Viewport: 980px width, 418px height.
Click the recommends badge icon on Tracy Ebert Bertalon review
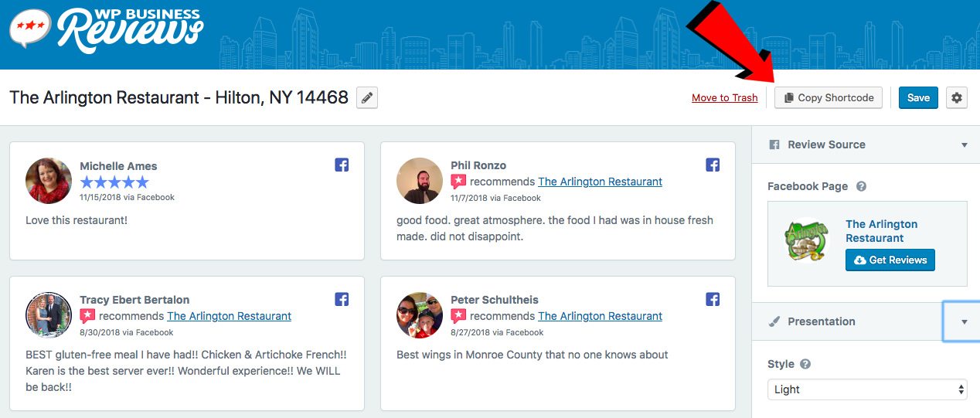click(87, 316)
